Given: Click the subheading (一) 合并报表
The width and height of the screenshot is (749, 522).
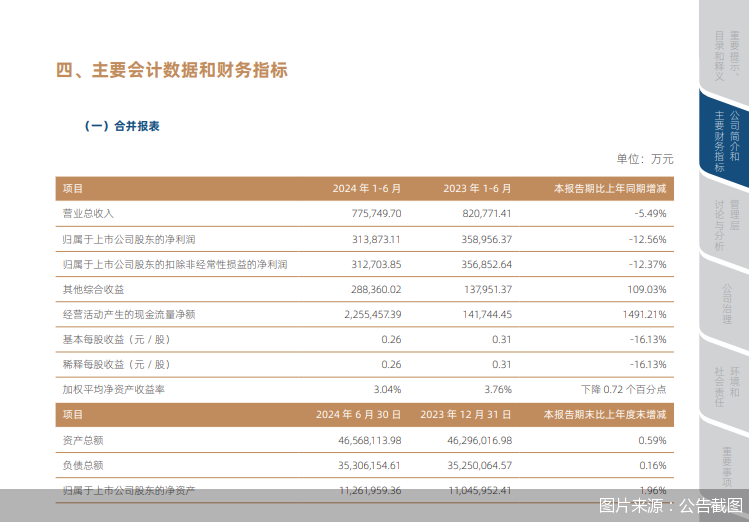Looking at the screenshot, I should tap(122, 126).
